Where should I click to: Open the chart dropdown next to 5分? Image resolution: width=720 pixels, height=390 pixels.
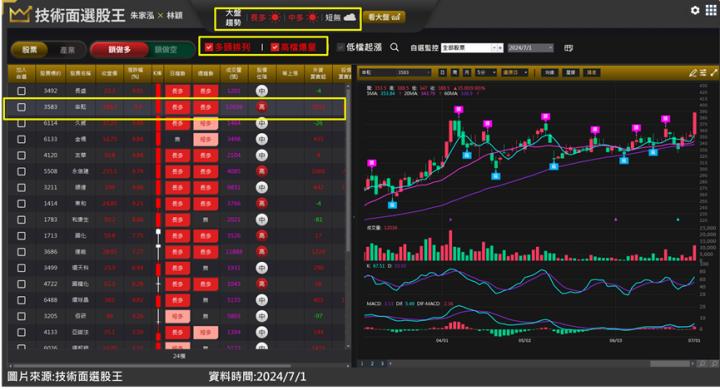[515, 73]
